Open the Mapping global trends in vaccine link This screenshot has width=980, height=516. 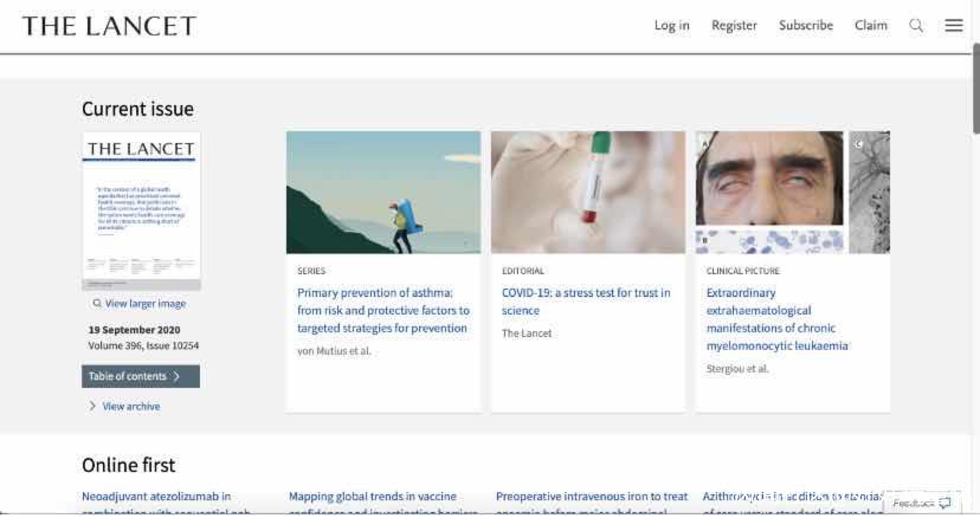(x=383, y=503)
